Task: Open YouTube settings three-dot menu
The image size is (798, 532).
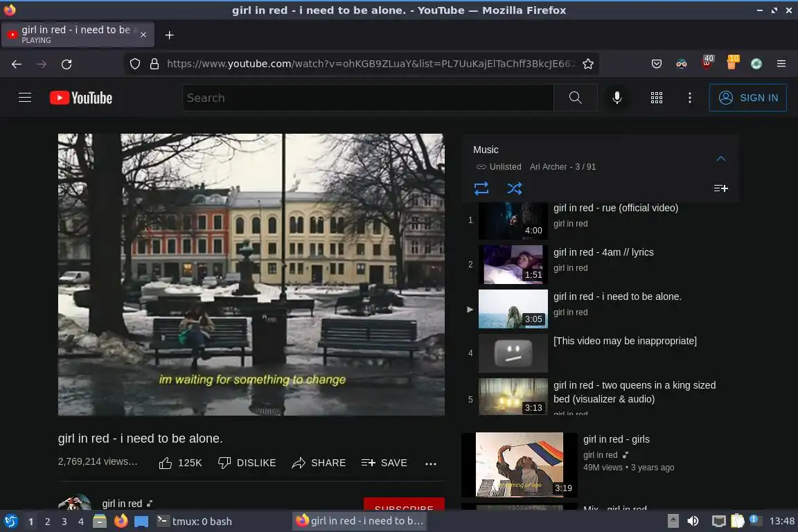Action: point(690,98)
